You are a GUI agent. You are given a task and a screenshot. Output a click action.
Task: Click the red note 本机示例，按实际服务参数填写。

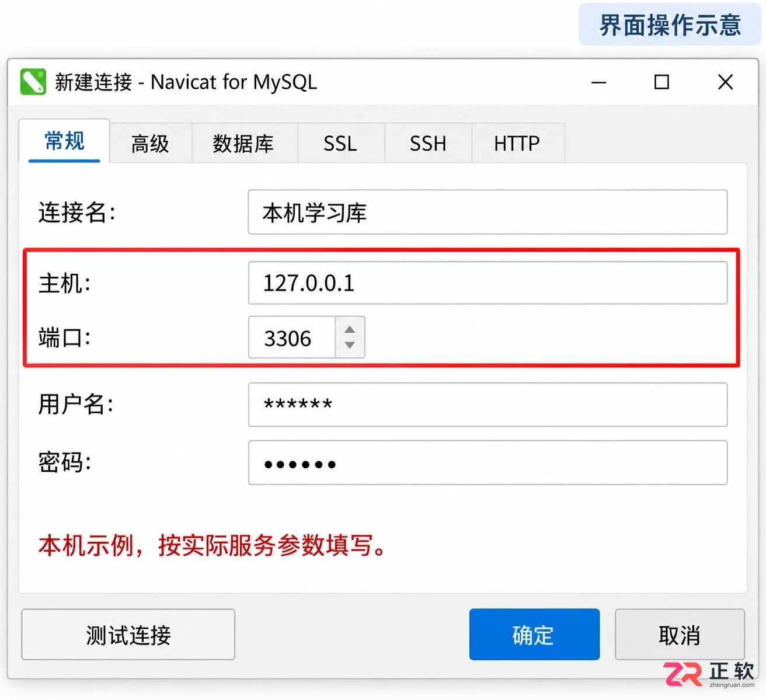[x=213, y=545]
